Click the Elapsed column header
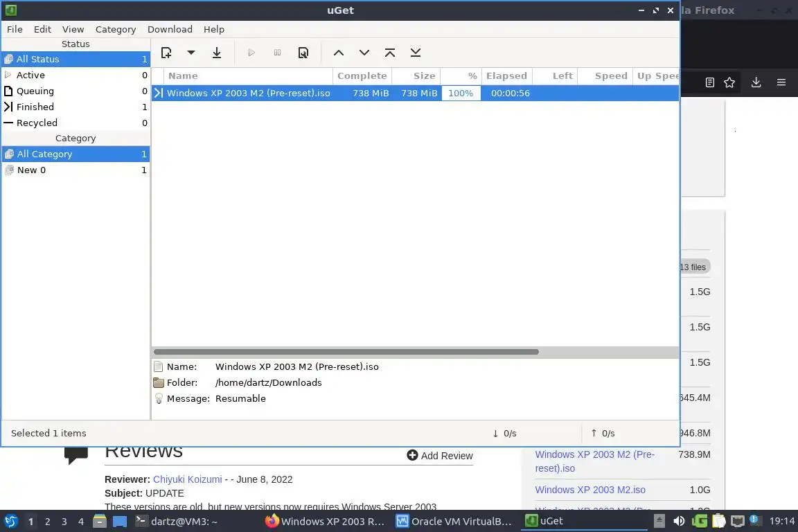798x532 pixels. [x=507, y=76]
